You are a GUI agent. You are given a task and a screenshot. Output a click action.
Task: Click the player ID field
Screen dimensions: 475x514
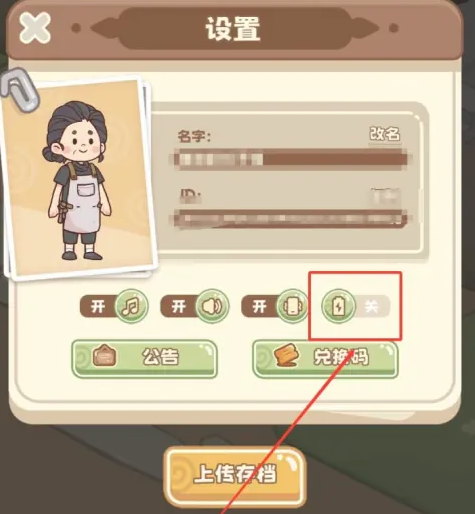289,219
